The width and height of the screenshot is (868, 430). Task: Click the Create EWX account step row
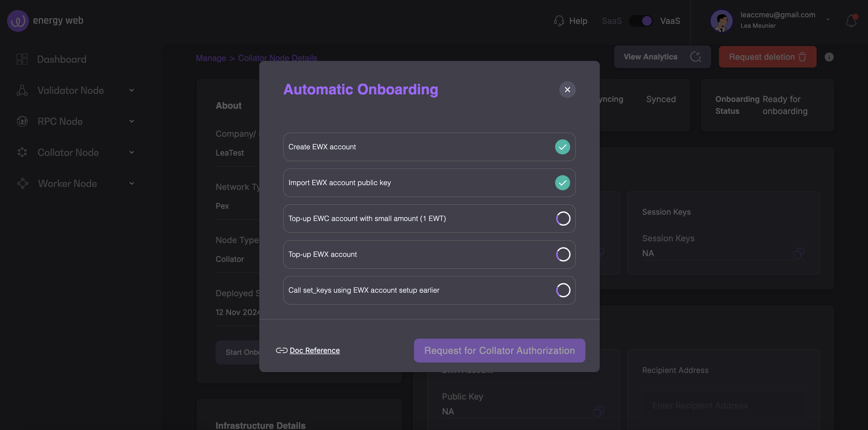(x=429, y=147)
